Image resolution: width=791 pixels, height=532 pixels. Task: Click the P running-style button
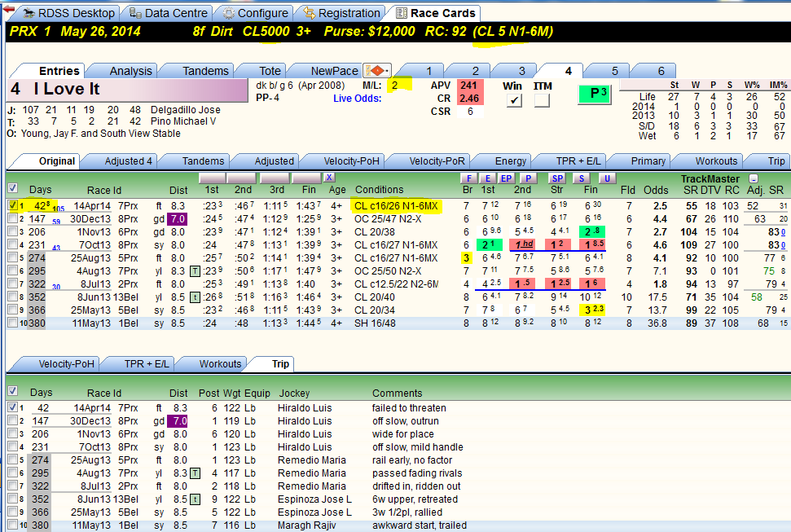(528, 178)
